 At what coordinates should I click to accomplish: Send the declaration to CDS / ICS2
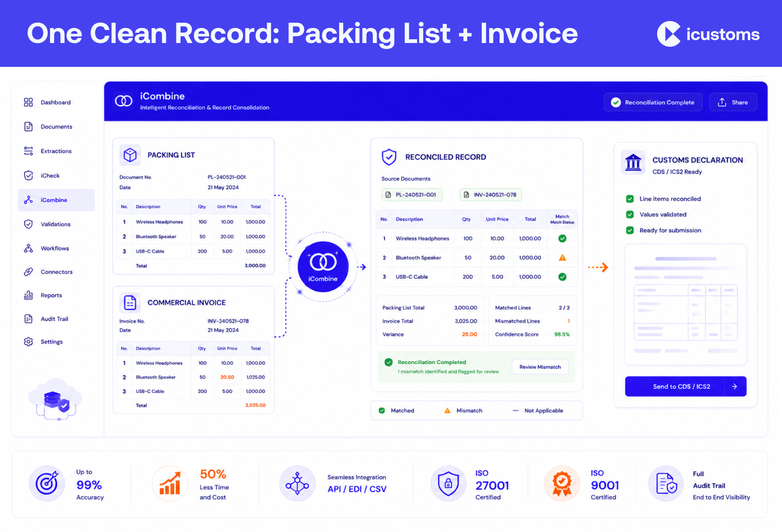[x=686, y=387]
